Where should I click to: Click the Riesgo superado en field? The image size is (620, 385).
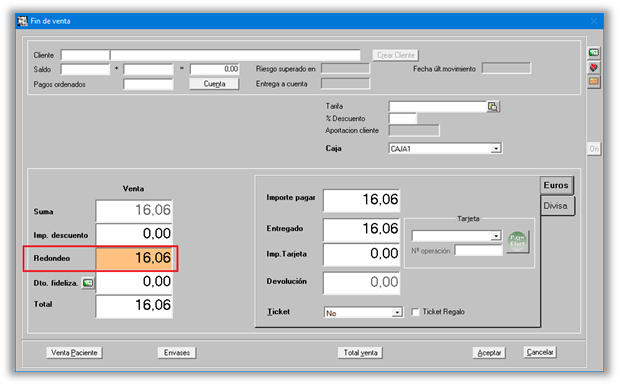point(345,69)
